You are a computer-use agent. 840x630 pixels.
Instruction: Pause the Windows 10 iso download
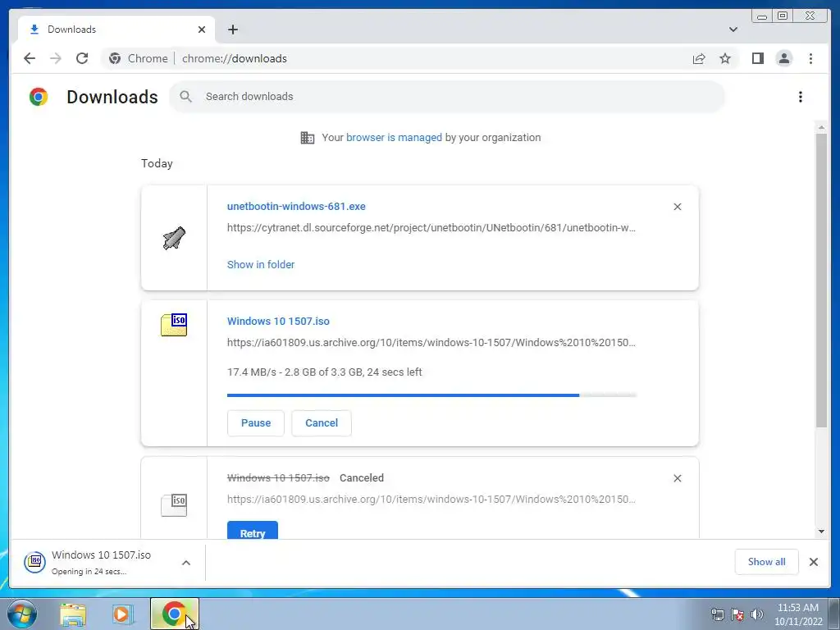(x=256, y=423)
